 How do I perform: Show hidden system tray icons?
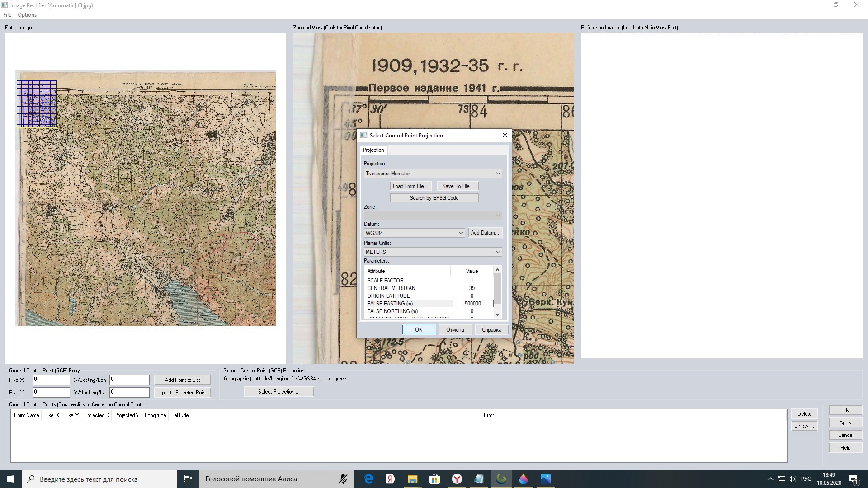pos(770,479)
